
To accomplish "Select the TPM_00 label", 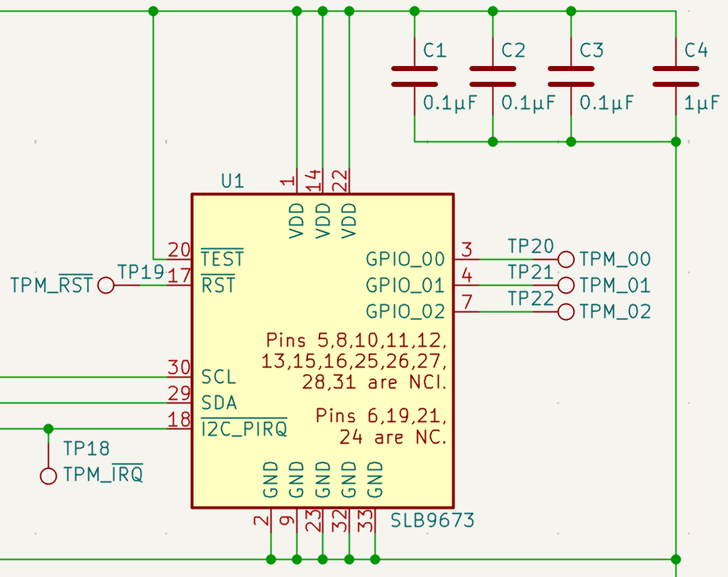I will 615,259.
